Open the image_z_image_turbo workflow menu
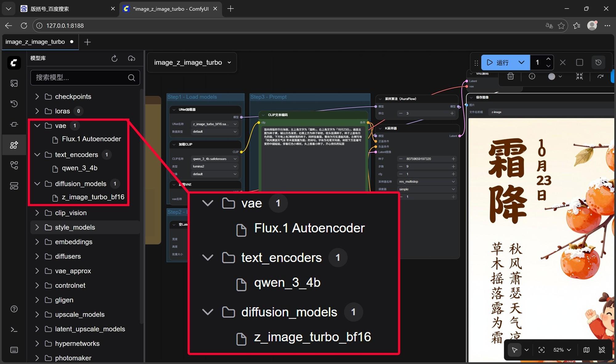 tap(192, 62)
